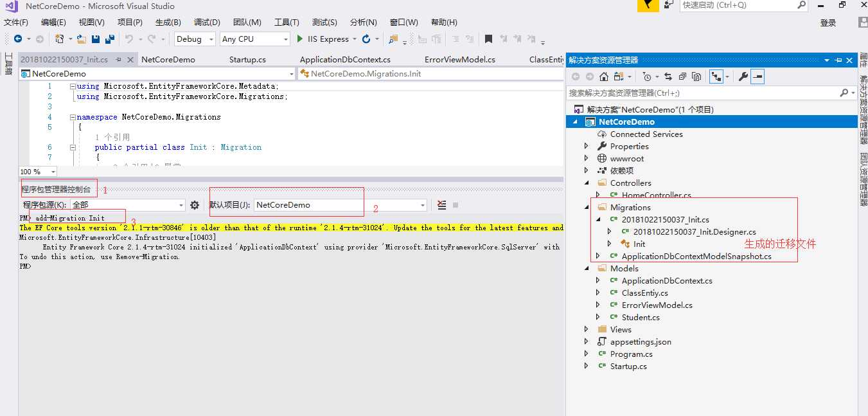Click the quick launch search magnifier

pos(801,5)
